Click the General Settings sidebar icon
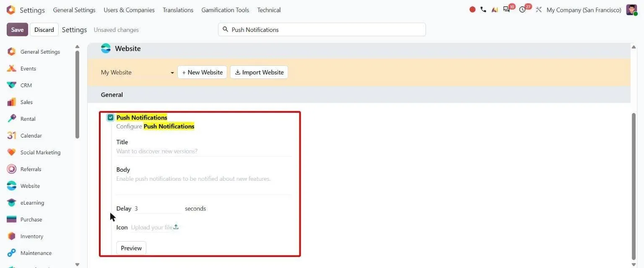The width and height of the screenshot is (644, 268). [12, 52]
